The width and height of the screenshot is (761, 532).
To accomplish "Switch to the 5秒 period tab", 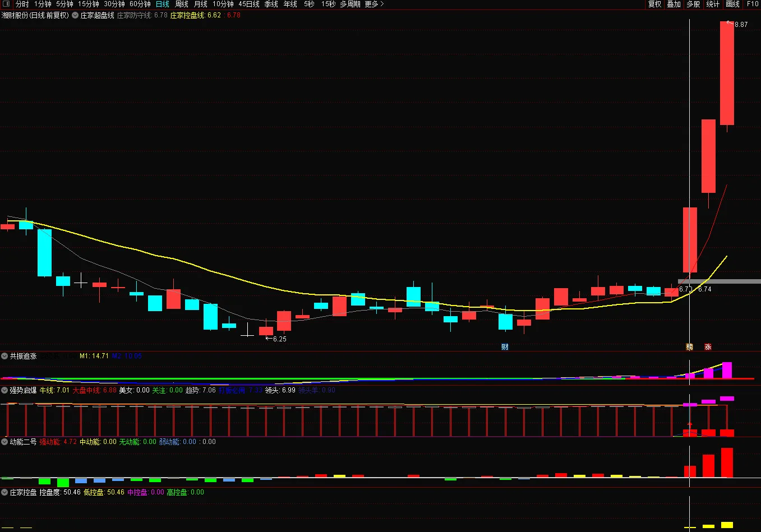I will coord(310,4).
